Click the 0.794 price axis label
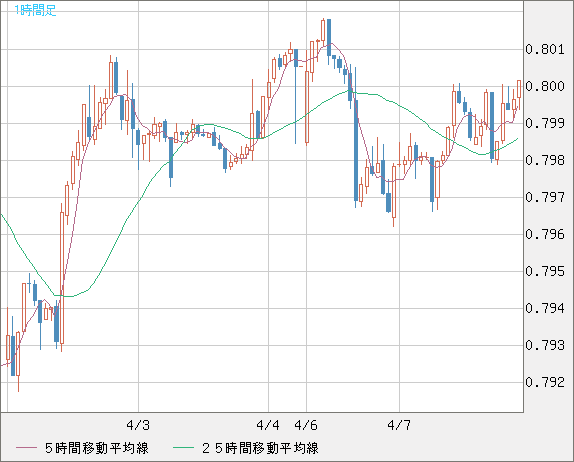This screenshot has height=462, width=574. (x=545, y=308)
